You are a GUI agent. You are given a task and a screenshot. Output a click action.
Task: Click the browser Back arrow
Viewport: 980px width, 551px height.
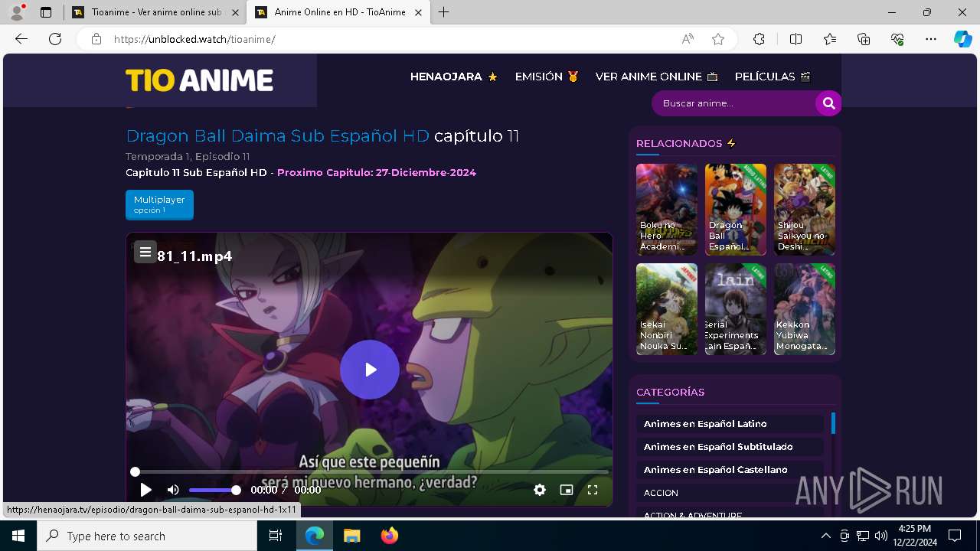coord(21,39)
